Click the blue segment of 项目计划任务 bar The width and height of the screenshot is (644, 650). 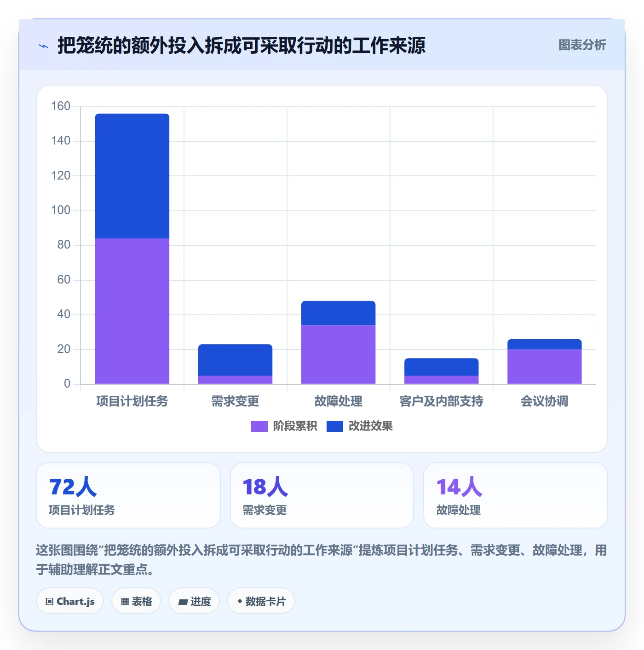coord(132,176)
